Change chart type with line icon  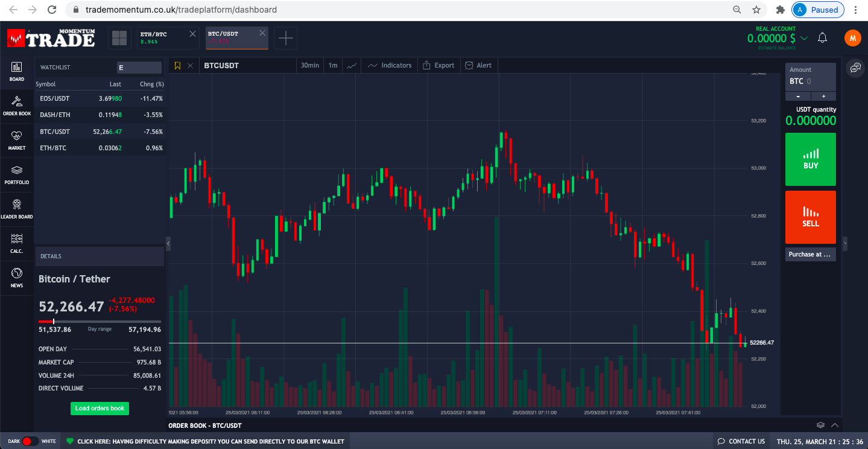point(352,65)
